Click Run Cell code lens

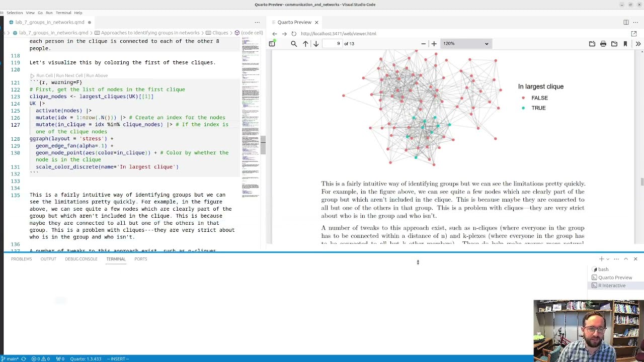(x=44, y=75)
